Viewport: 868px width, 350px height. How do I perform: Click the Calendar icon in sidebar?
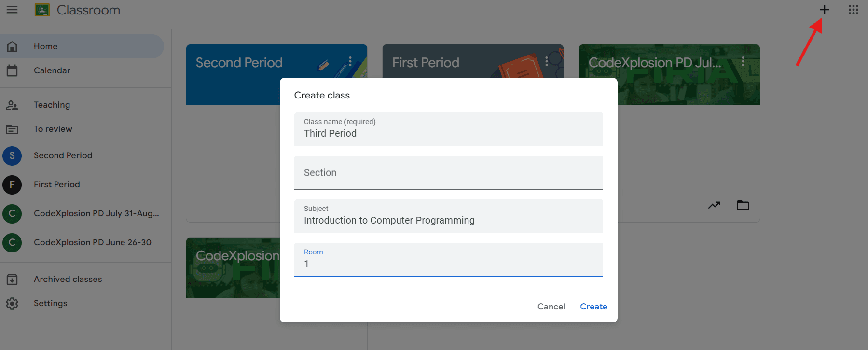click(x=12, y=70)
